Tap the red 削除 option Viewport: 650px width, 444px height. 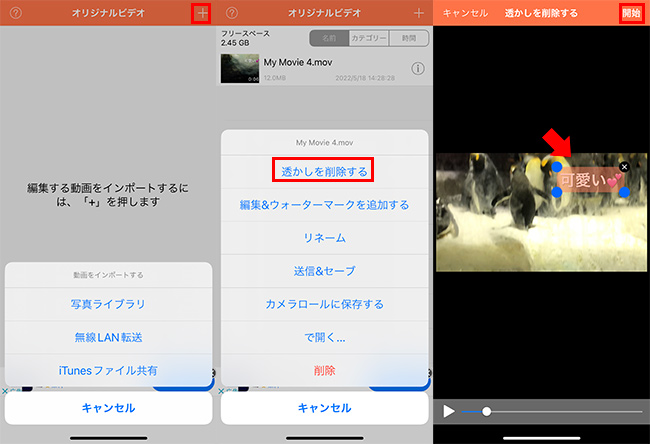(x=325, y=370)
